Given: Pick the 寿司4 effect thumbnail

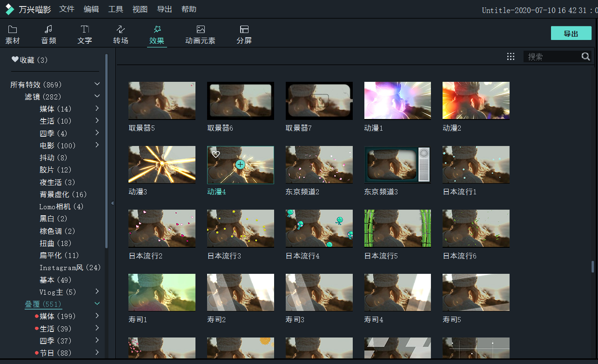Looking at the screenshot, I should click(x=397, y=293).
